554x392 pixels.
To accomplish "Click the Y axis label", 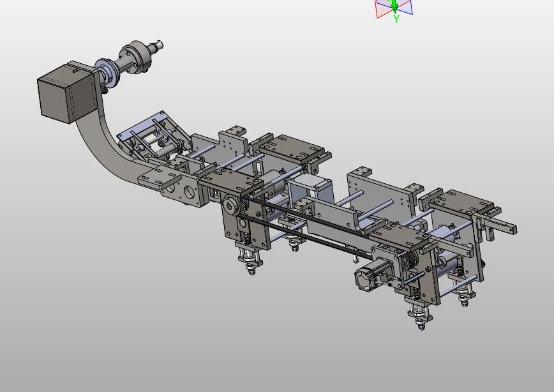I will [396, 19].
